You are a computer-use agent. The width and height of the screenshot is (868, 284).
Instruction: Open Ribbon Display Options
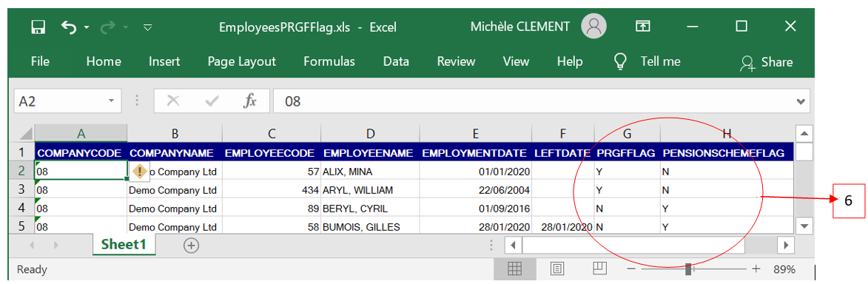643,26
